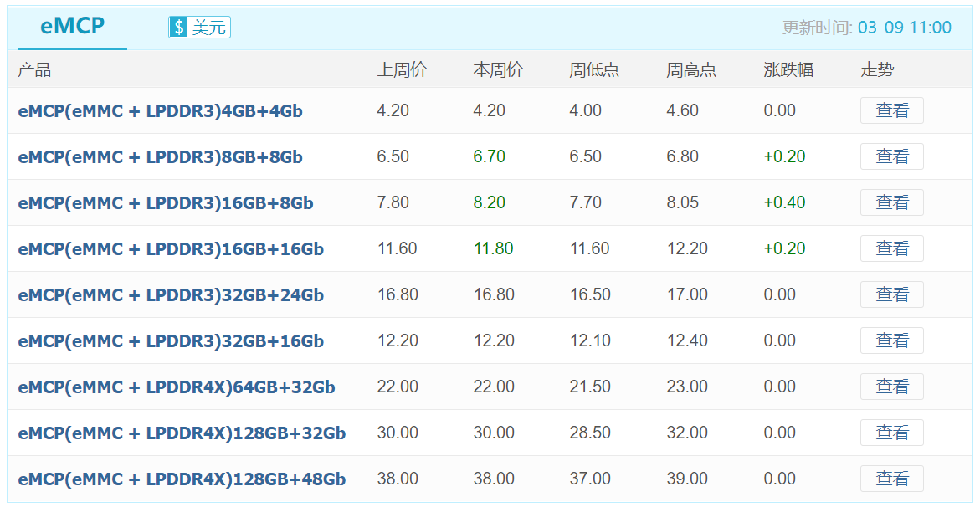Click 查看 for the 16GB+16Gb row
Image resolution: width=980 pixels, height=512 pixels.
coord(892,248)
